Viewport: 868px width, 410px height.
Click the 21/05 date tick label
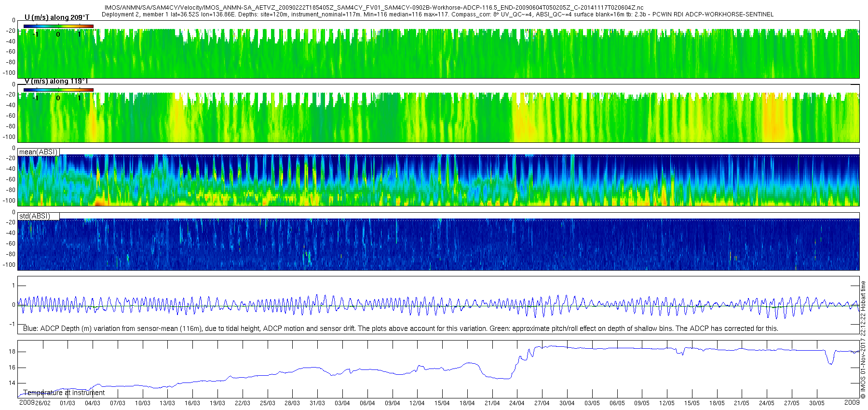tap(742, 403)
